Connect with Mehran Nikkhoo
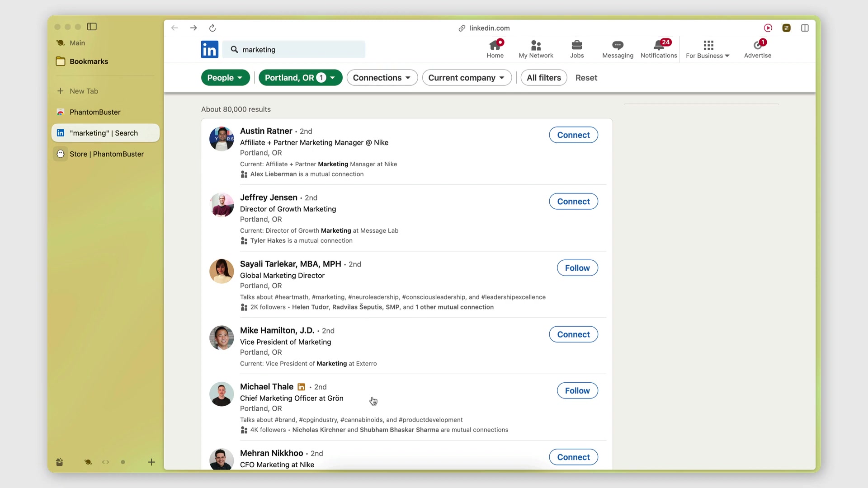The height and width of the screenshot is (488, 868). (573, 457)
